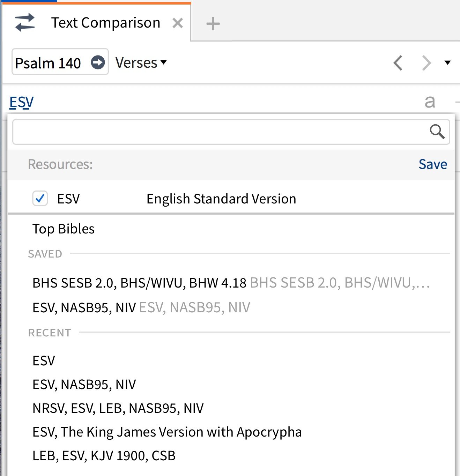The image size is (460, 476).
Task: Select recent ESV, NASB95, NIV entry
Action: point(84,384)
